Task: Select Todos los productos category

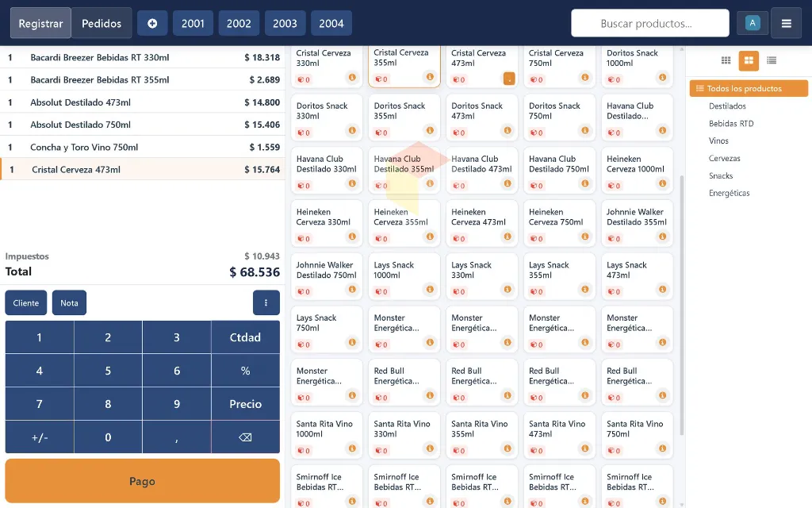Action: (x=749, y=89)
